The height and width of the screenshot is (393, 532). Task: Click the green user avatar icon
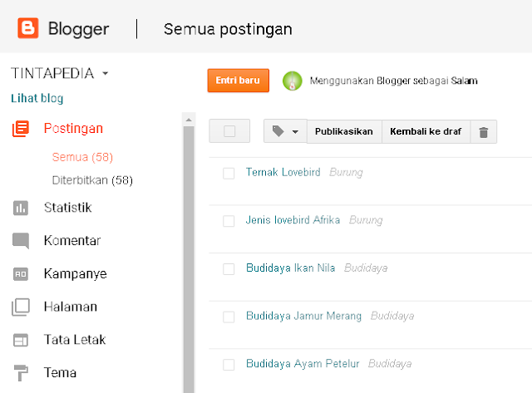pyautogui.click(x=292, y=81)
